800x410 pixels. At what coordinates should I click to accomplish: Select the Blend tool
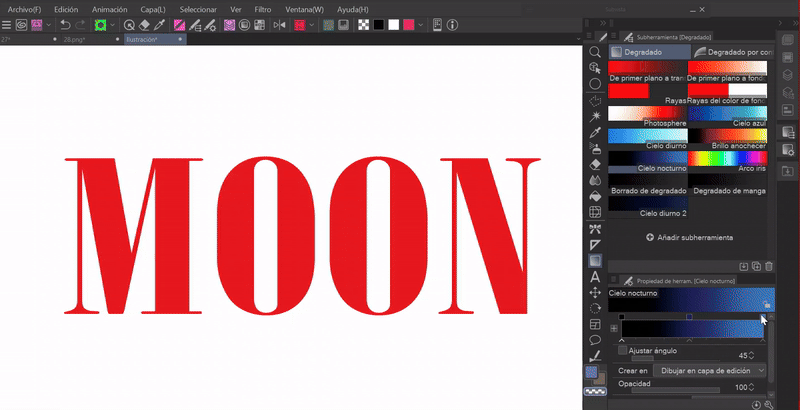[595, 181]
